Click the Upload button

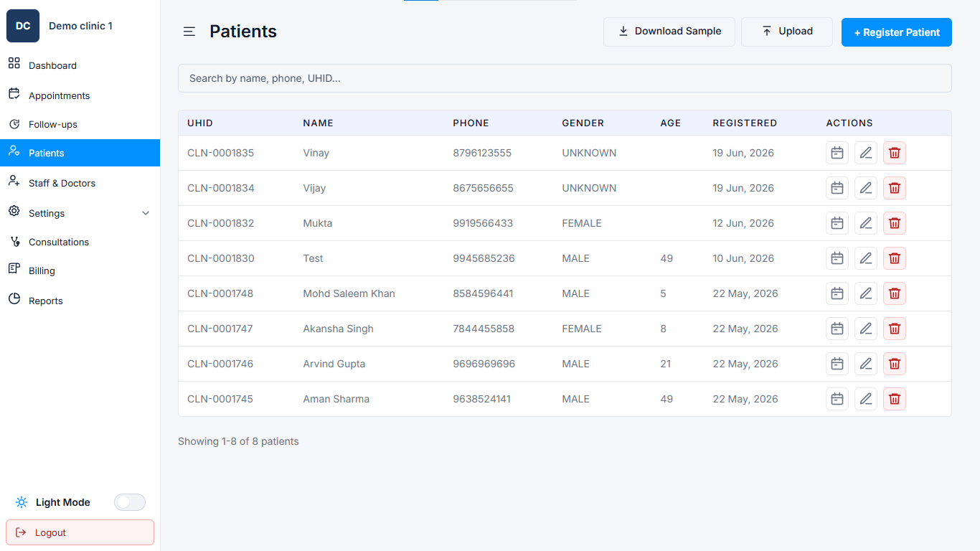(x=787, y=32)
